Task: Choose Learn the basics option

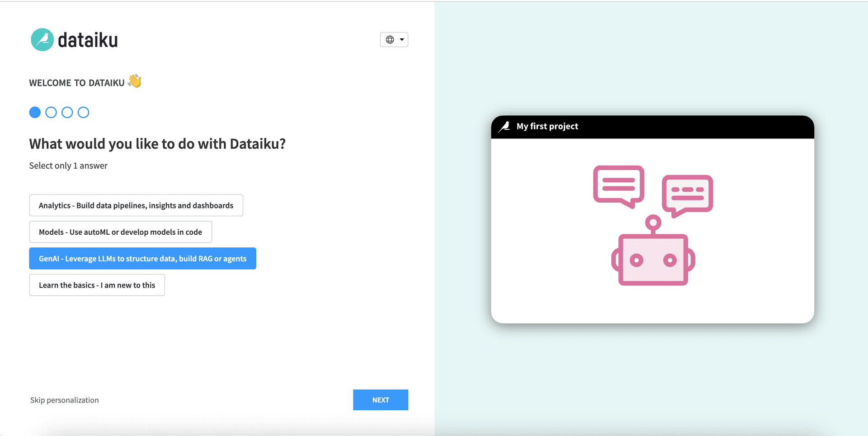Action: point(97,285)
